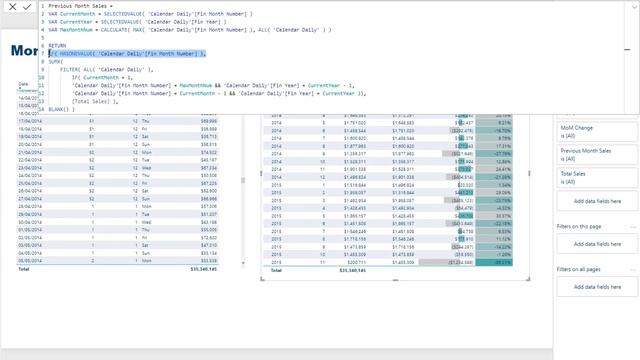Place the cursor on the RETURN line

pos(57,46)
